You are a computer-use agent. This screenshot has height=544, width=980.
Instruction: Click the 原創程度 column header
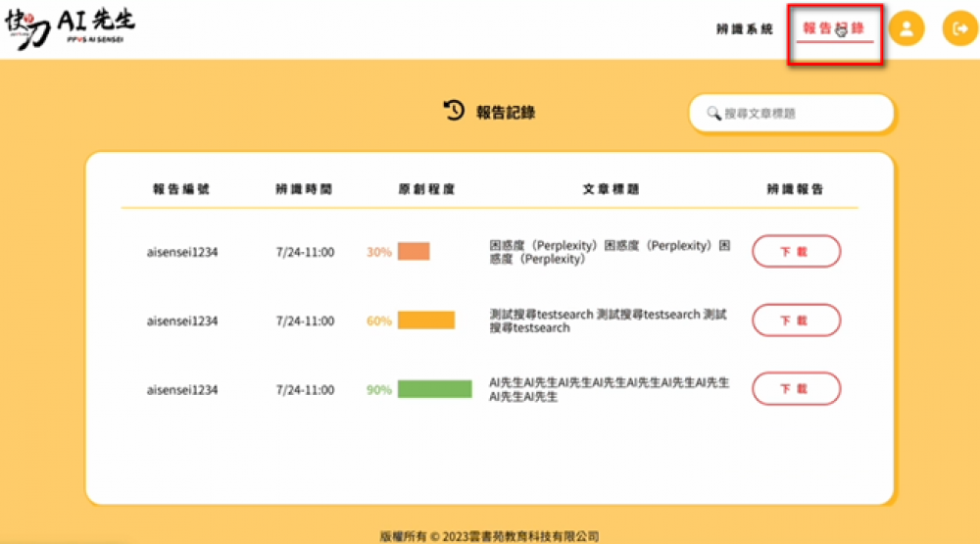pos(426,189)
